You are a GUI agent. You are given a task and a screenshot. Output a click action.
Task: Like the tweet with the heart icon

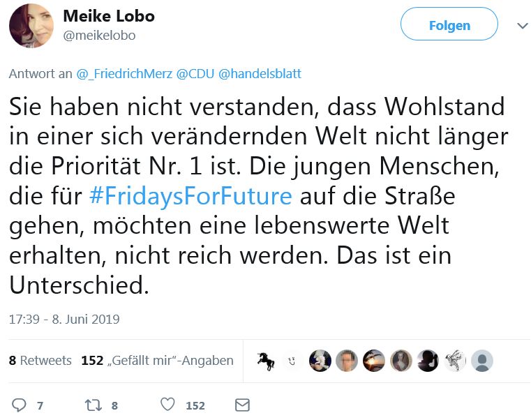pyautogui.click(x=167, y=405)
